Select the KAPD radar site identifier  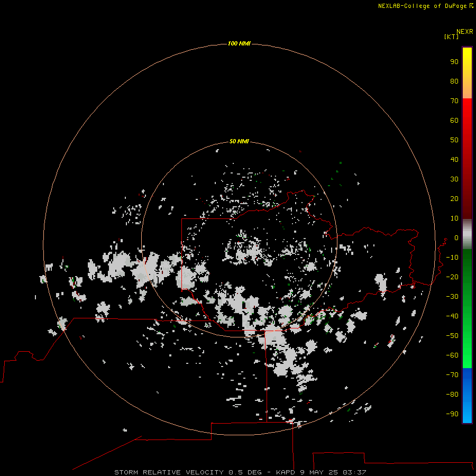click(x=286, y=472)
